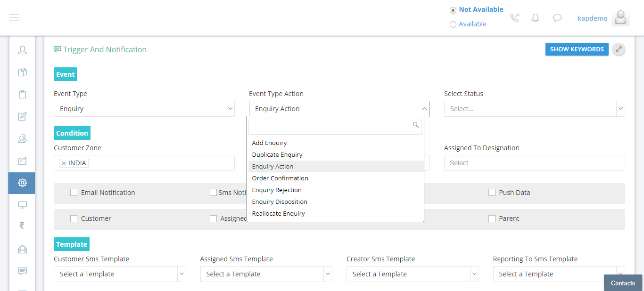Screen dimensions: 644x291
Task: Open the message chat sidebar icon
Action: coord(22,271)
